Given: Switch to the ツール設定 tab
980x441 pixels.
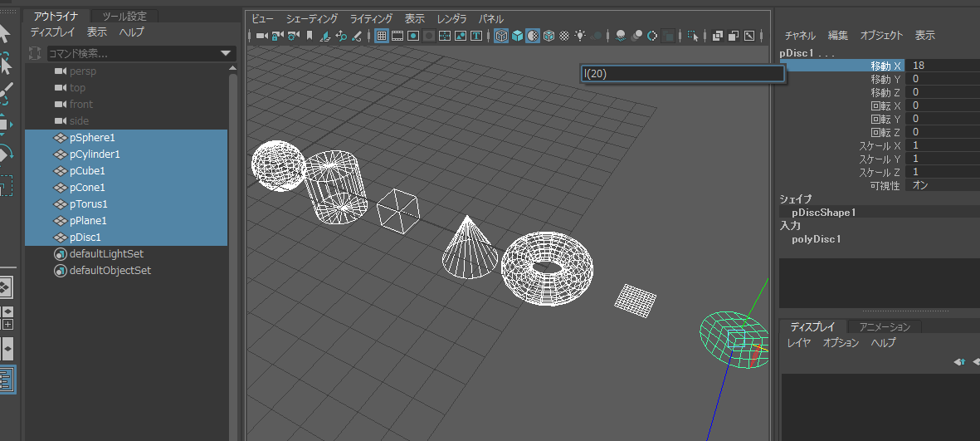Looking at the screenshot, I should click(124, 17).
